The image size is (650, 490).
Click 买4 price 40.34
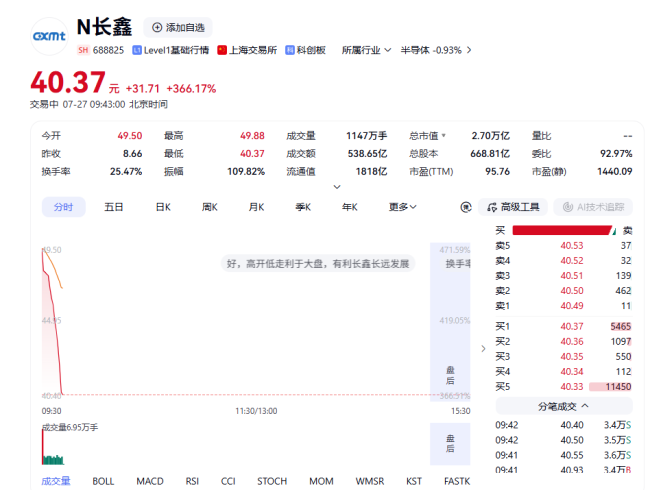pos(572,372)
